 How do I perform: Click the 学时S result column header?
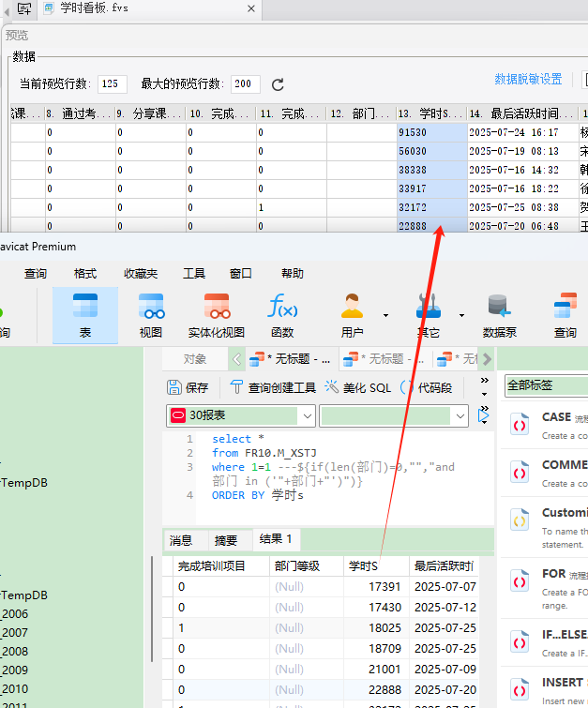point(376,566)
